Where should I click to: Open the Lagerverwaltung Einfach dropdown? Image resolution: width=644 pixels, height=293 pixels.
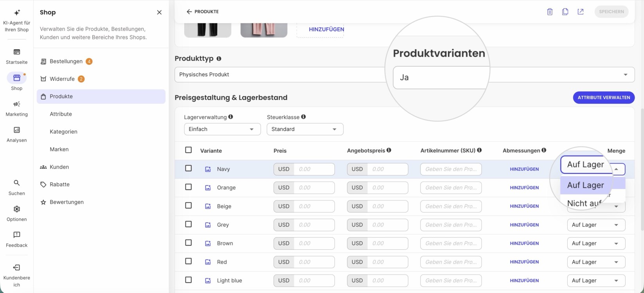tap(222, 129)
